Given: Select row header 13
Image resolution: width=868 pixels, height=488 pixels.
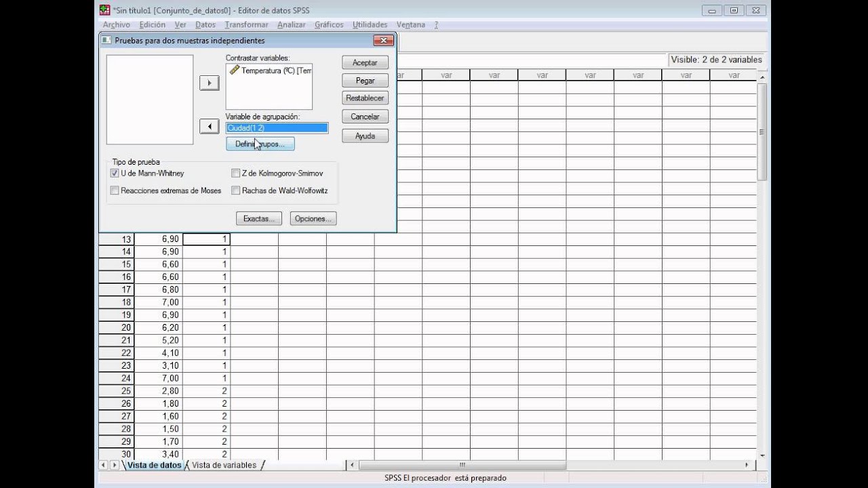Looking at the screenshot, I should [x=117, y=239].
